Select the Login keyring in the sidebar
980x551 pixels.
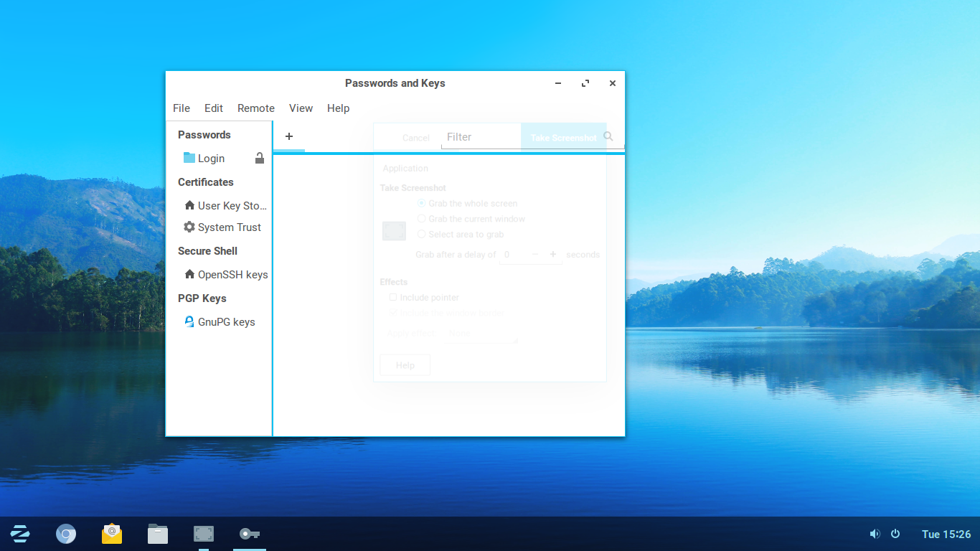[211, 159]
